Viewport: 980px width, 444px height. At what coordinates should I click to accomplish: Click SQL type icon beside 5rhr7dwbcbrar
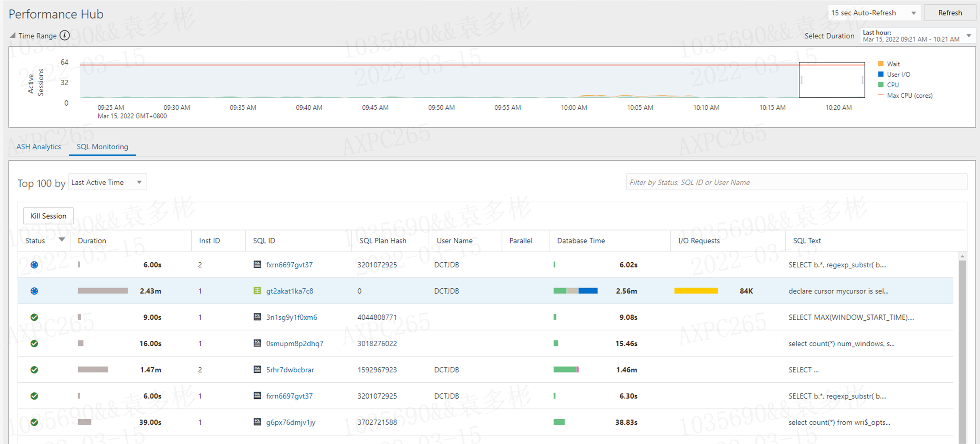(x=257, y=369)
